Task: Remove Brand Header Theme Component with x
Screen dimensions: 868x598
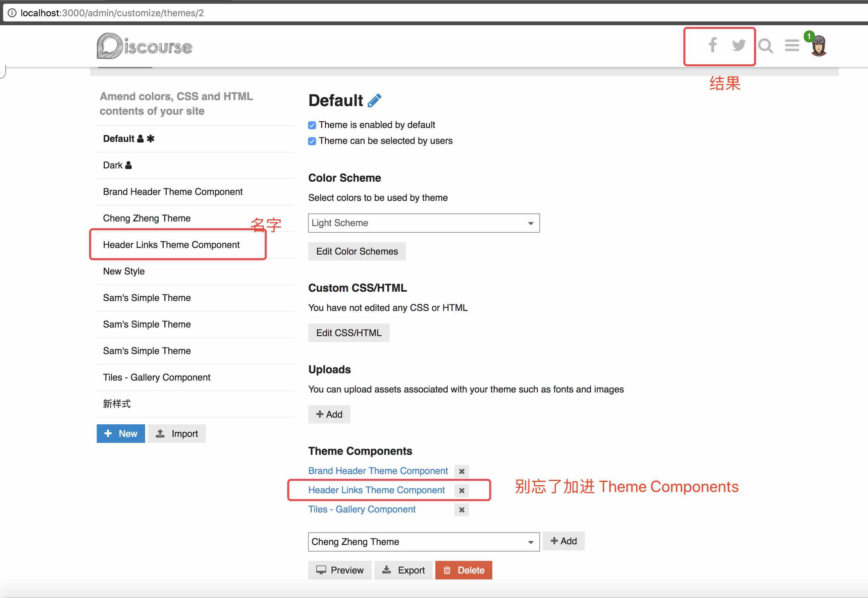Action: [461, 471]
